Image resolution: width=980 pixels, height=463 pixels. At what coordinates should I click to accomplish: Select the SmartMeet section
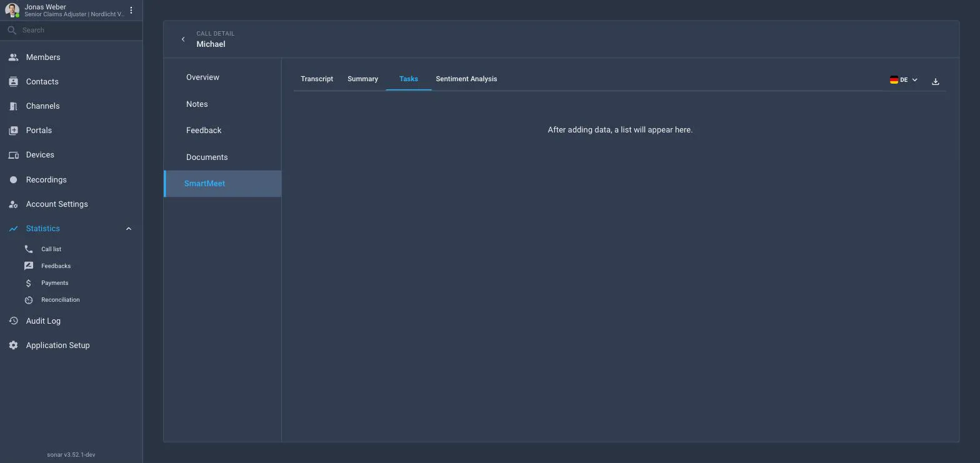[x=222, y=184]
